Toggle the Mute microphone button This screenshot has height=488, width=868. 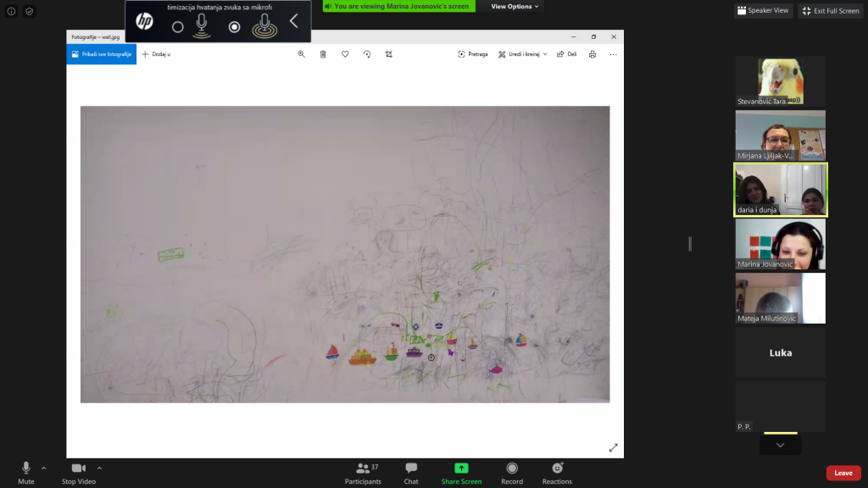tap(26, 473)
